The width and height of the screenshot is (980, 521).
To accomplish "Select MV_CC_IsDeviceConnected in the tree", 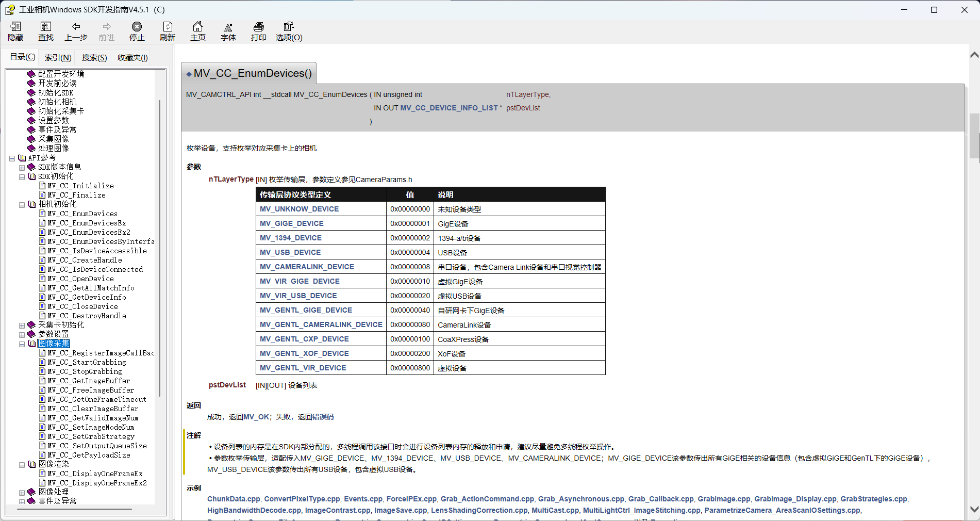I will pos(95,269).
